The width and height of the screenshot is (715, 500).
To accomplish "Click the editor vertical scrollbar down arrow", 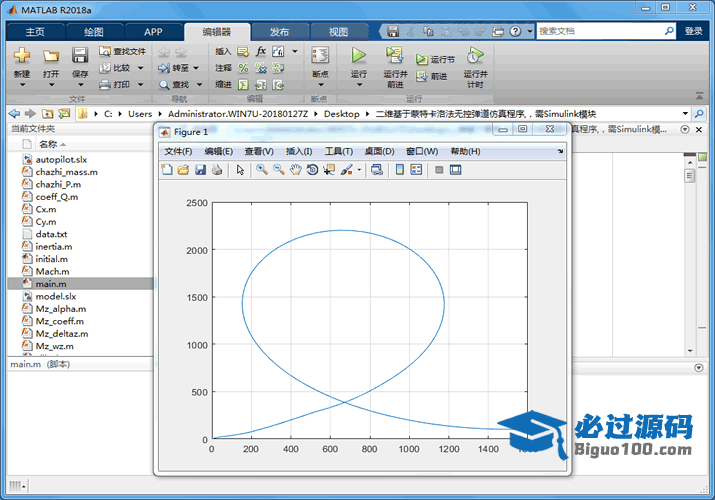I will point(690,351).
